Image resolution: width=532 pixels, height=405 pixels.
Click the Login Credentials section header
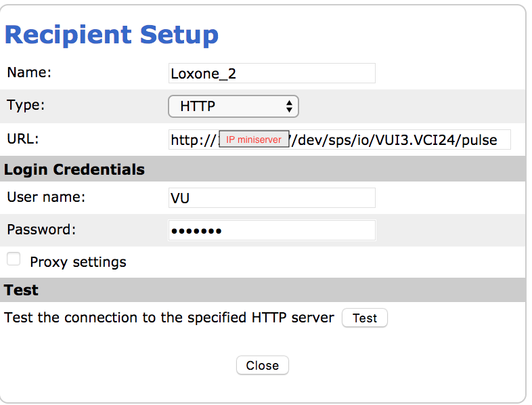pos(74,169)
